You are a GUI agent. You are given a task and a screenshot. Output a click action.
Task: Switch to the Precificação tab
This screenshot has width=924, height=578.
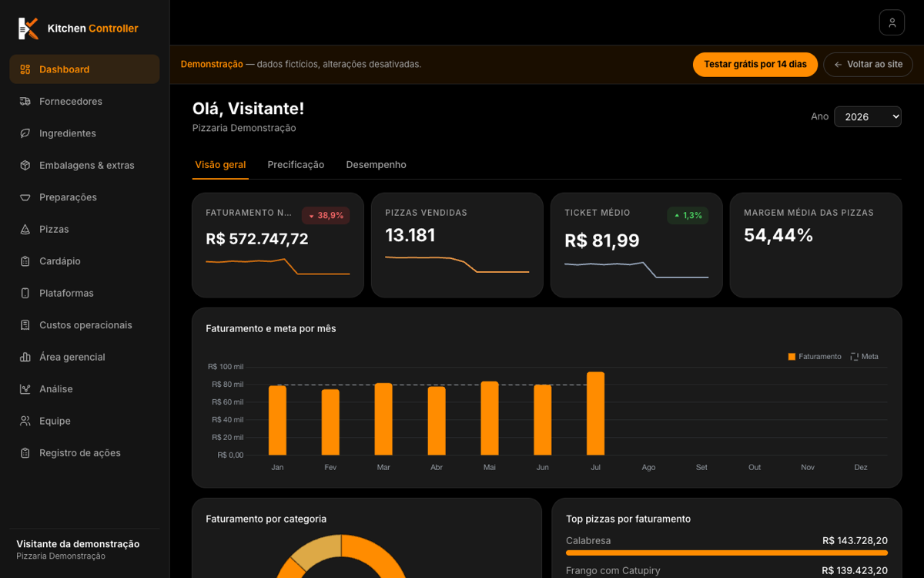(x=296, y=165)
